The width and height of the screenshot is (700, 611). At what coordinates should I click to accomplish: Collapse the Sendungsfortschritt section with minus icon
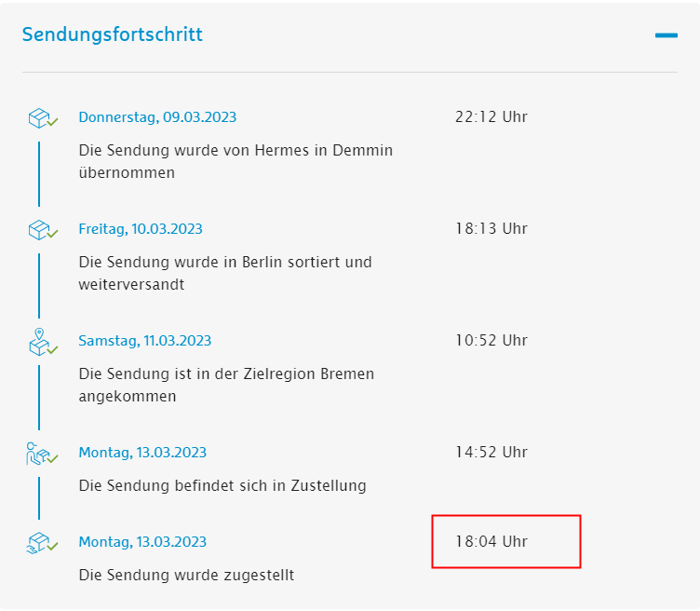tap(666, 35)
